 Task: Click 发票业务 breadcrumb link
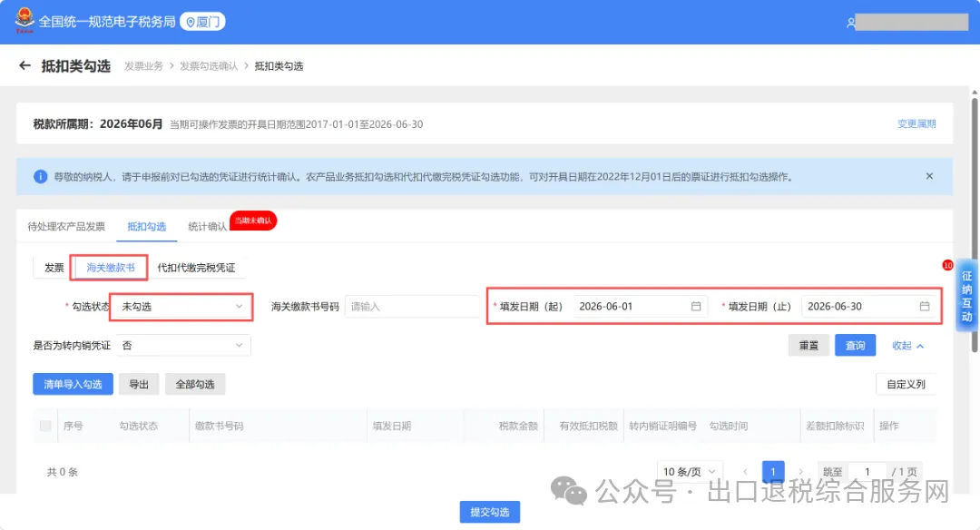point(143,66)
